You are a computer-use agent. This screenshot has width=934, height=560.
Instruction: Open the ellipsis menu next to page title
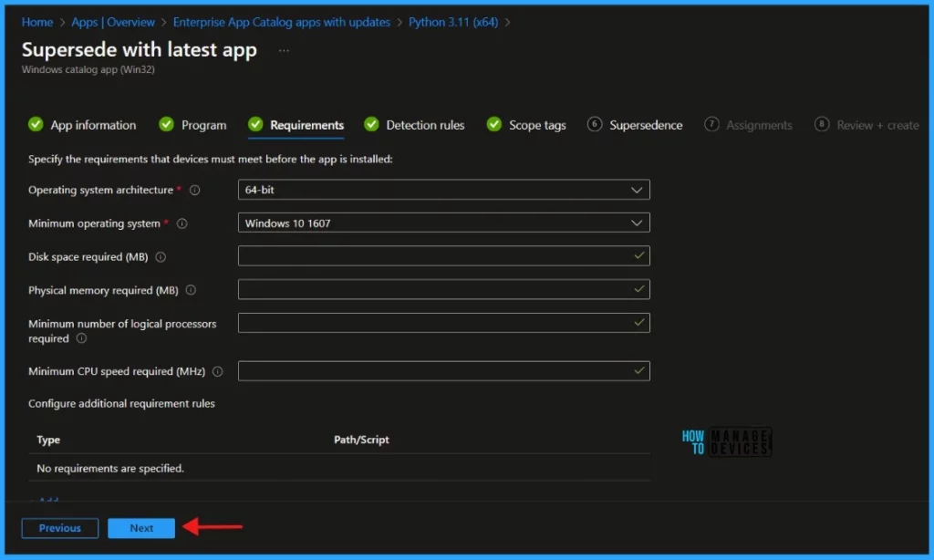tap(285, 51)
